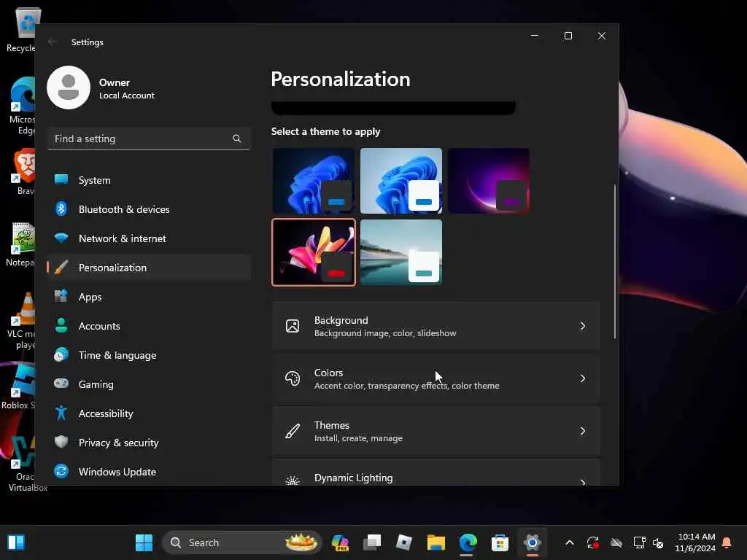
Task: Apply the light blue bloom theme
Action: click(x=401, y=181)
